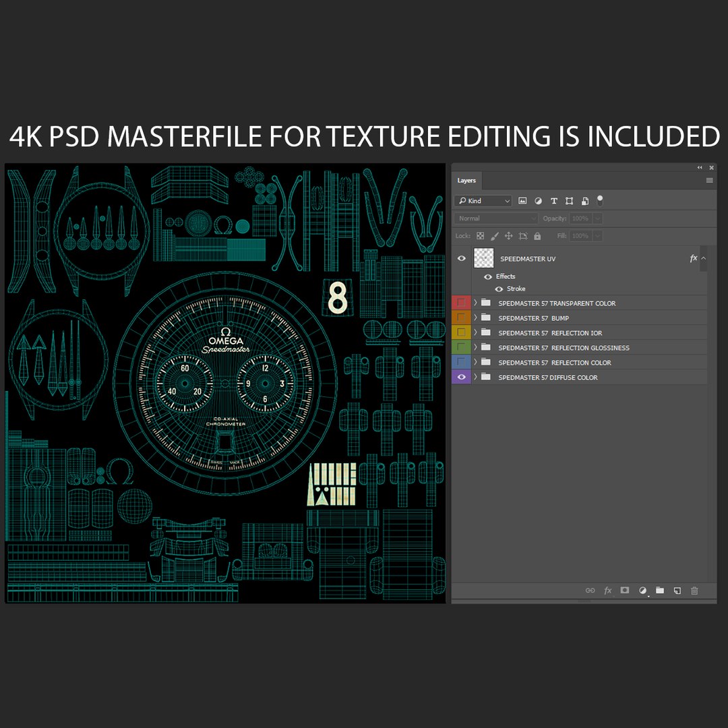Expand the REFLECTION GLOSSINESS group

coord(475,347)
